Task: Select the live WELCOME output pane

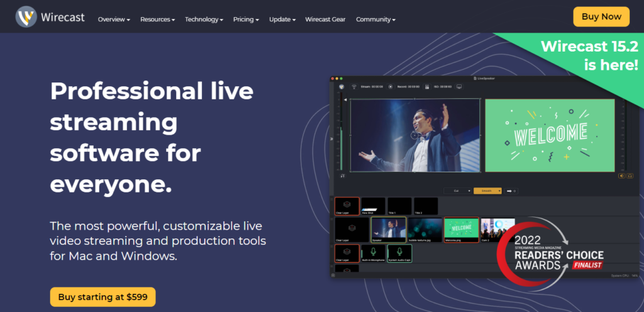Action: (x=550, y=135)
